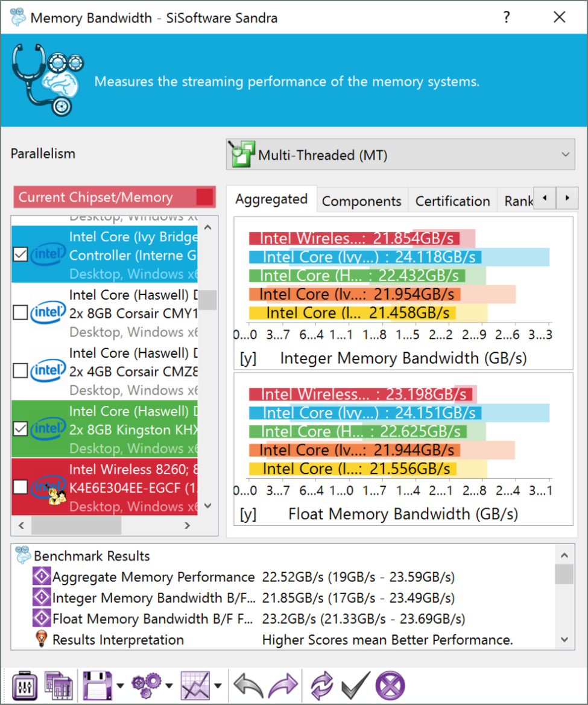Click the line chart icon in toolbar

(195, 686)
